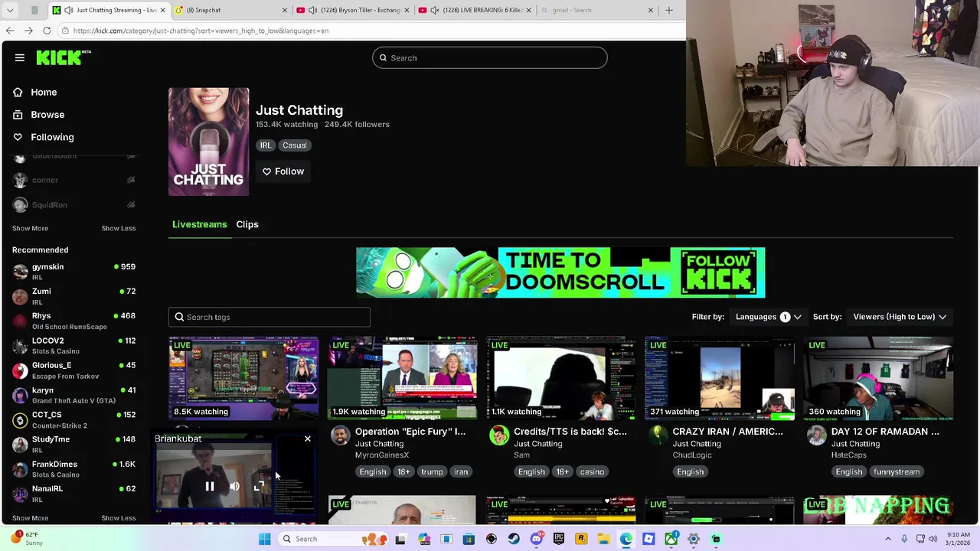Click the Credits/TTS is back stream title
Image resolution: width=980 pixels, height=551 pixels.
point(570,432)
